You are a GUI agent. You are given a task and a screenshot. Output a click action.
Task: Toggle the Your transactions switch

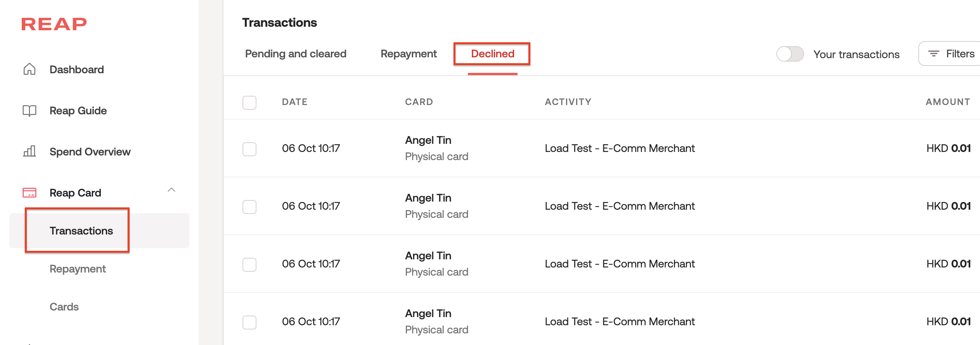tap(790, 54)
